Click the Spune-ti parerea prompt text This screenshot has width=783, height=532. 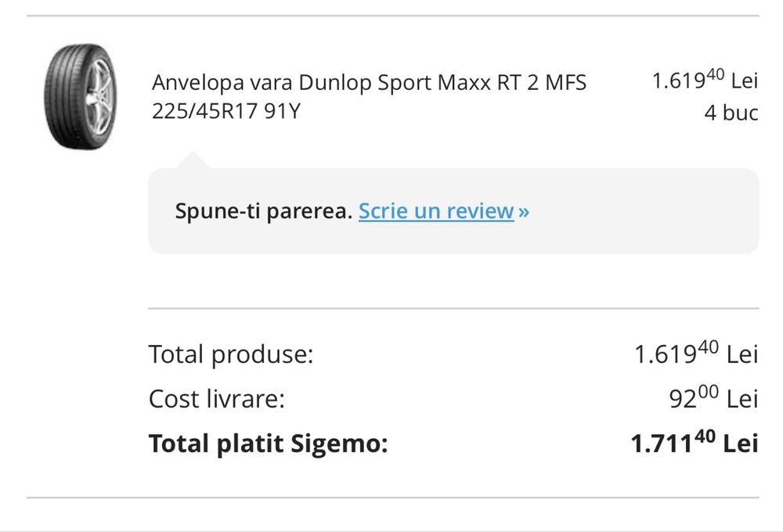pyautogui.click(x=263, y=211)
